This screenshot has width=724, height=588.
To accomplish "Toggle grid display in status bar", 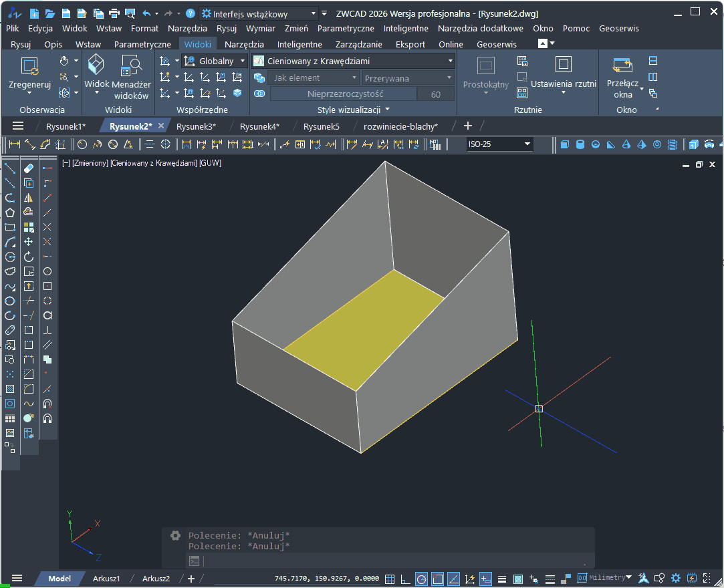I will coord(390,579).
